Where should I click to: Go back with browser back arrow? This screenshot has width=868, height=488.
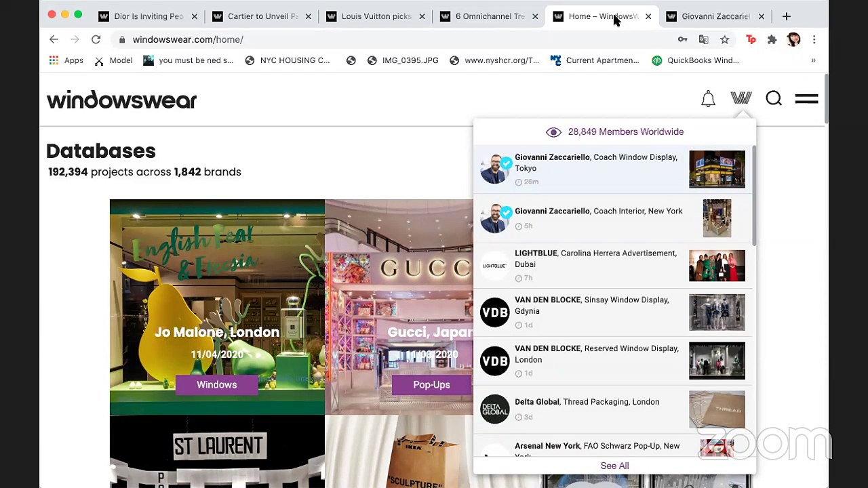pos(54,39)
